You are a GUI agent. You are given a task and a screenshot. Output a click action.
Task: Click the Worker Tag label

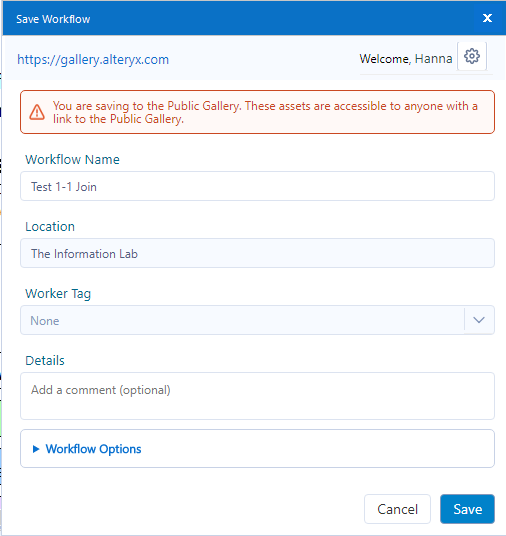point(58,294)
